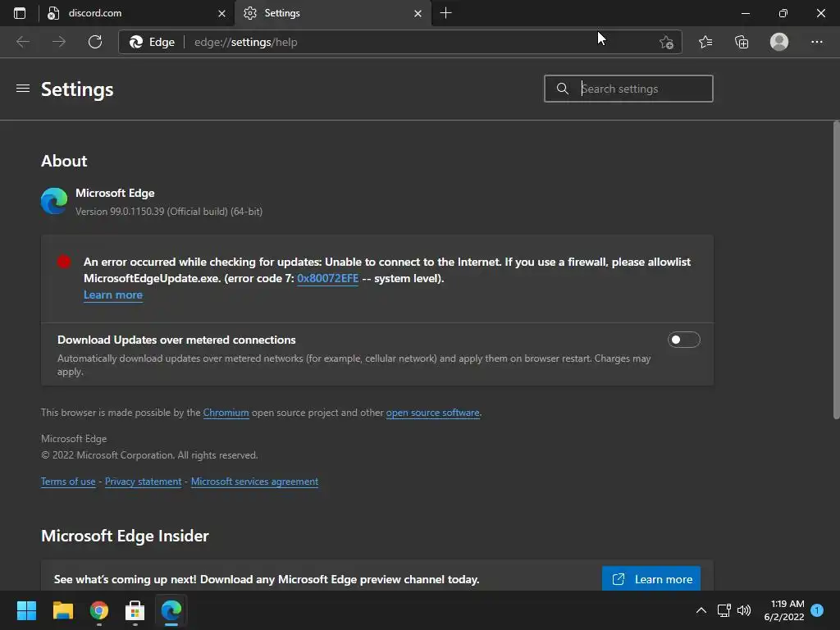The width and height of the screenshot is (840, 630).
Task: Click the Edge logo in address bar
Action: [x=136, y=42]
